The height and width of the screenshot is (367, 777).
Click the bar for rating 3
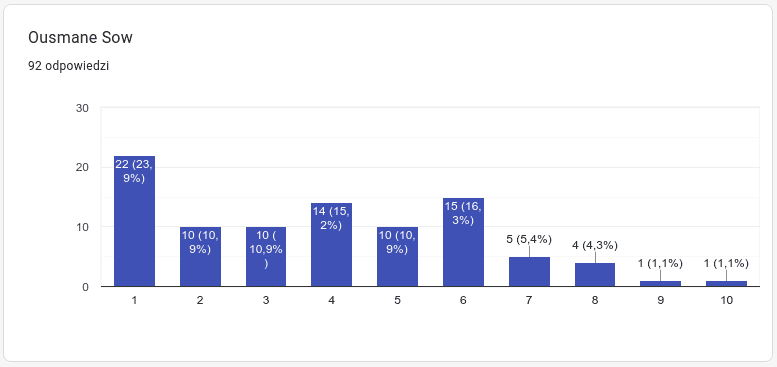click(266, 257)
